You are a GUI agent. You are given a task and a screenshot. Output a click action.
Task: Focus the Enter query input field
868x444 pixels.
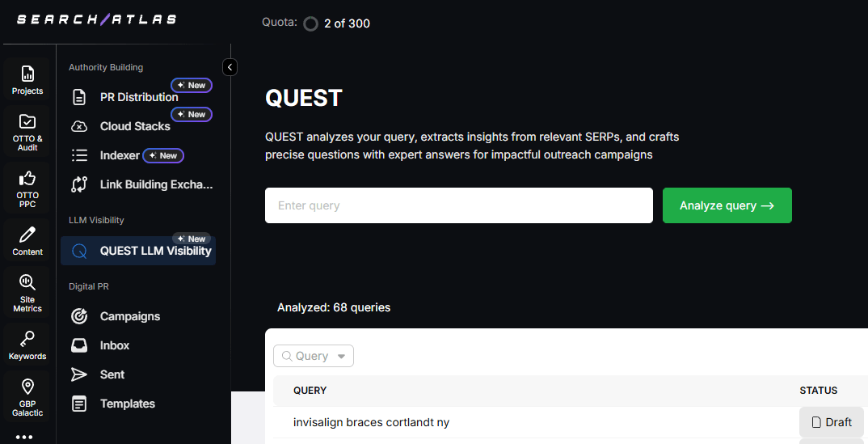(x=458, y=205)
